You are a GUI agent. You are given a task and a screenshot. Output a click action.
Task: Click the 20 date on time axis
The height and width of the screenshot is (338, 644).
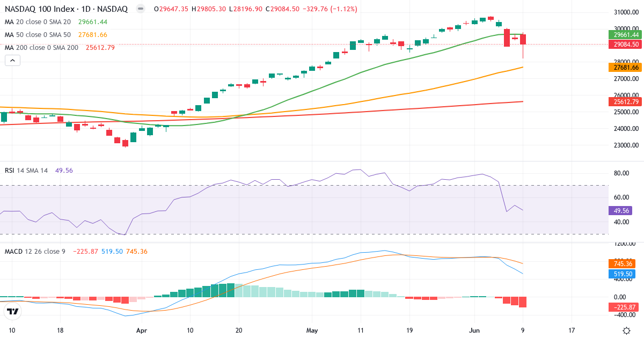238,330
